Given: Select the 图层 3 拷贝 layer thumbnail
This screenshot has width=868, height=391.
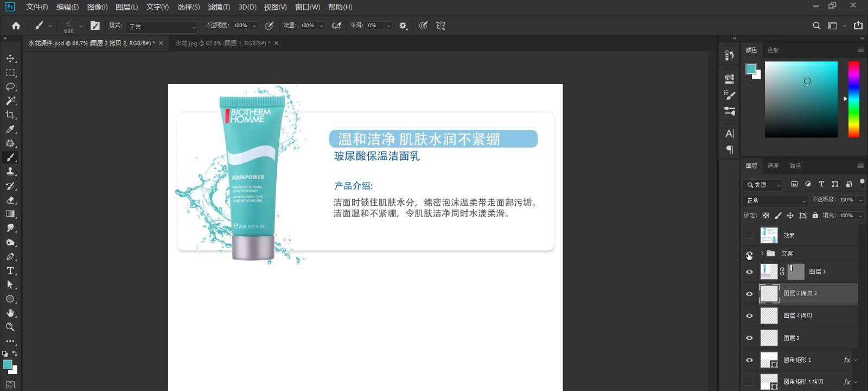Looking at the screenshot, I should pyautogui.click(x=769, y=316).
